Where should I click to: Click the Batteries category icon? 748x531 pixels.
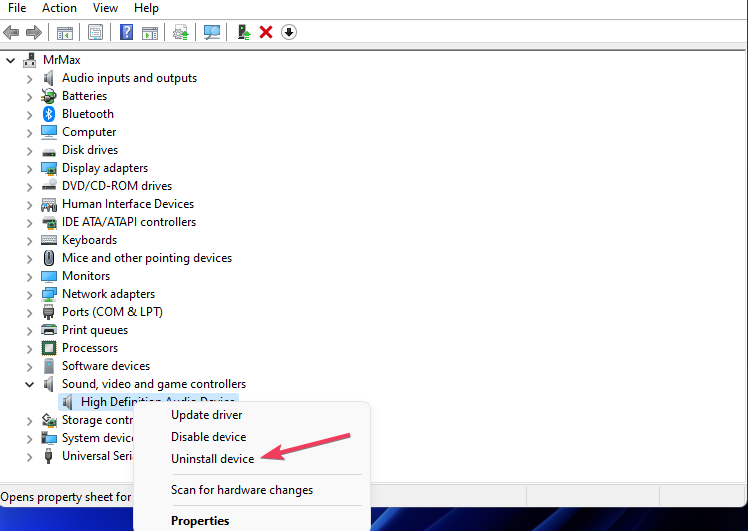pyautogui.click(x=48, y=96)
